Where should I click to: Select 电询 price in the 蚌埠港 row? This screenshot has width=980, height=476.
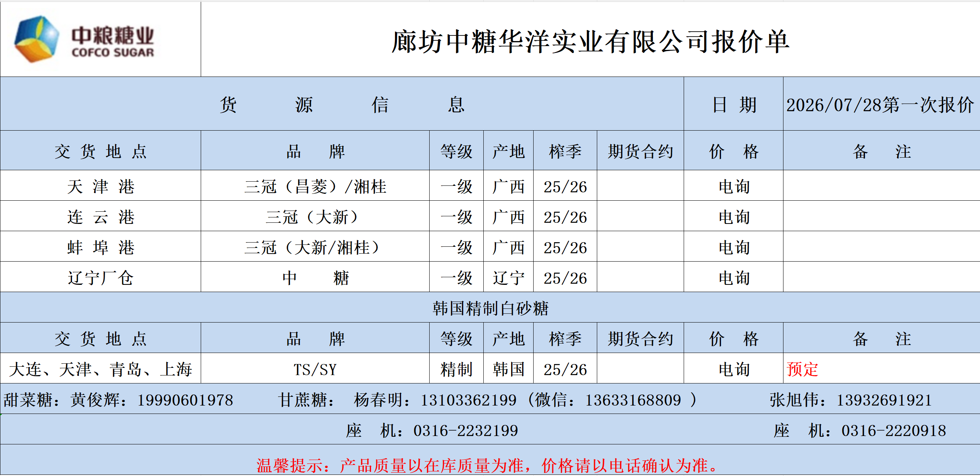734,247
